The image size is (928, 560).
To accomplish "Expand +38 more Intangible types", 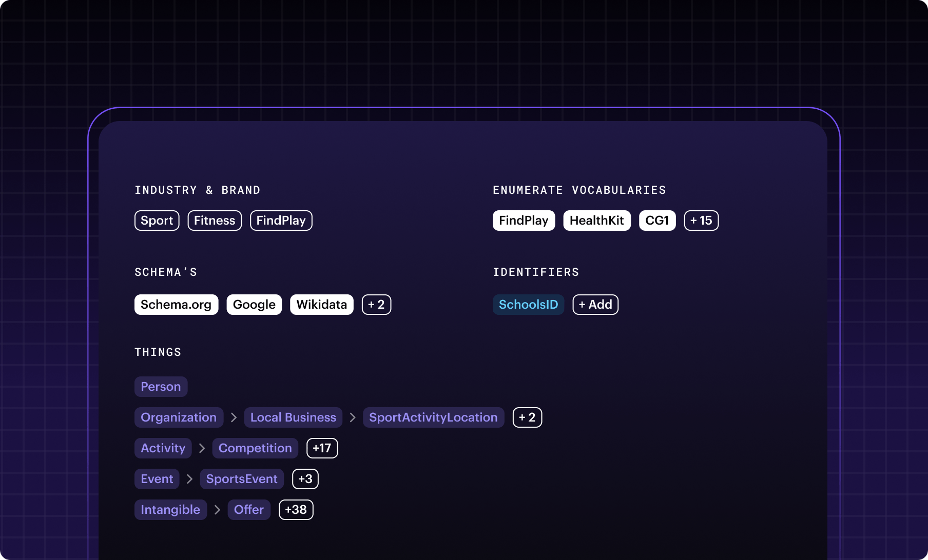I will (x=296, y=510).
